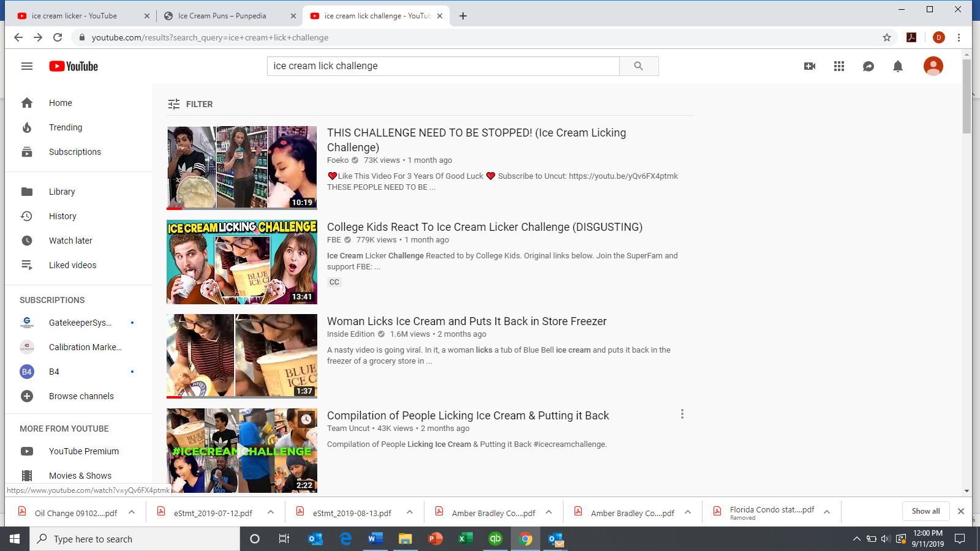
Task: Open Compilation of People Licking video title
Action: (x=468, y=416)
